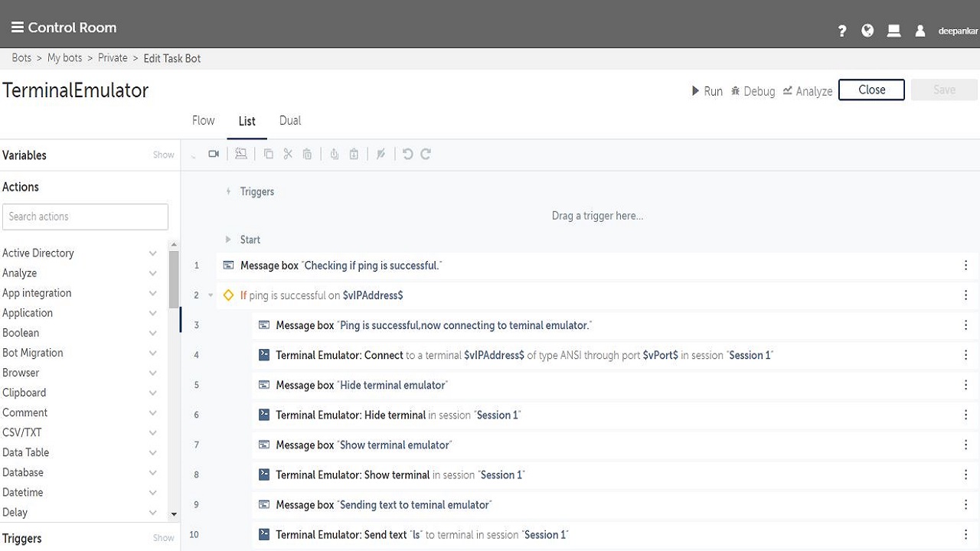Image resolution: width=980 pixels, height=551 pixels.
Task: Click the My bots breadcrumb link
Action: [x=64, y=58]
